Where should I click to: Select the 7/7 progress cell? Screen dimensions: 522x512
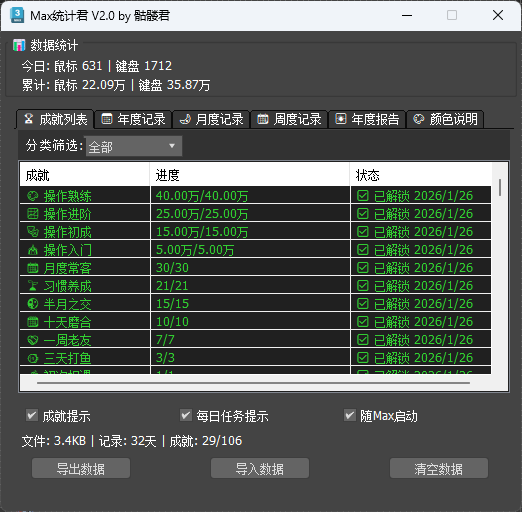pyautogui.click(x=250, y=340)
